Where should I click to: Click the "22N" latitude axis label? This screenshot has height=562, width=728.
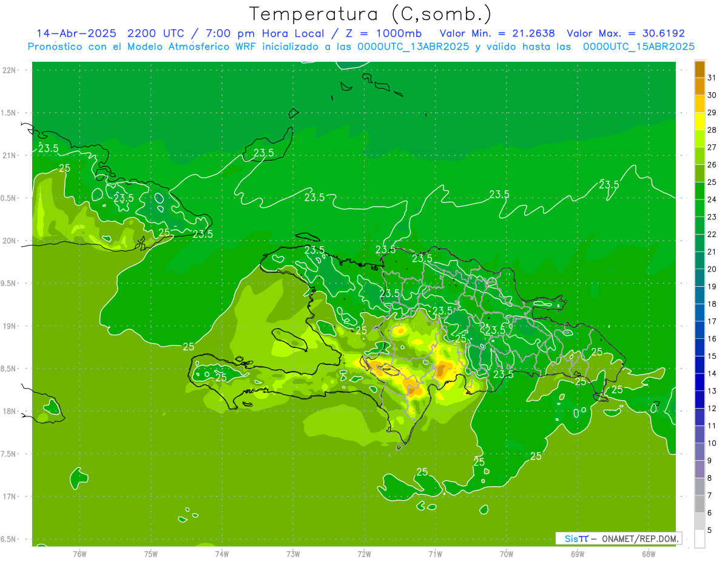pos(10,70)
